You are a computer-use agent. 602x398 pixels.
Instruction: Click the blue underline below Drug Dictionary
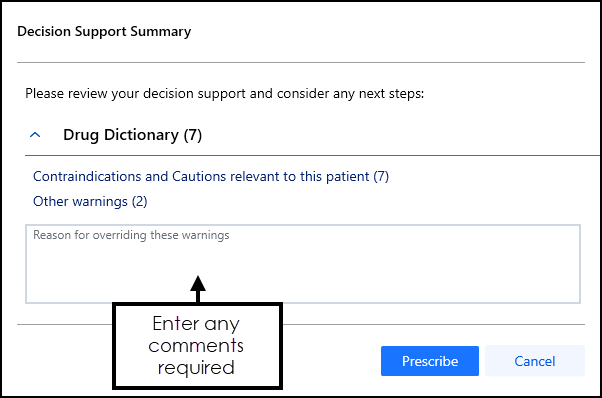click(312, 155)
